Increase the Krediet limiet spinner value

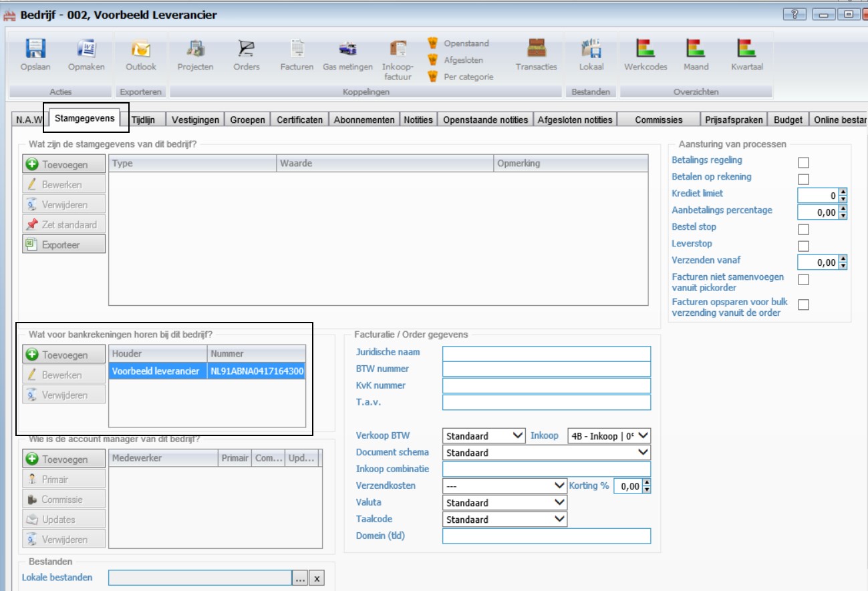point(843,192)
